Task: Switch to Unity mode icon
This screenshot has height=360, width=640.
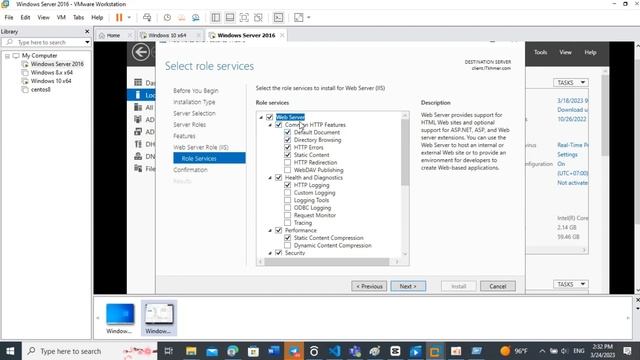Action: (258, 18)
